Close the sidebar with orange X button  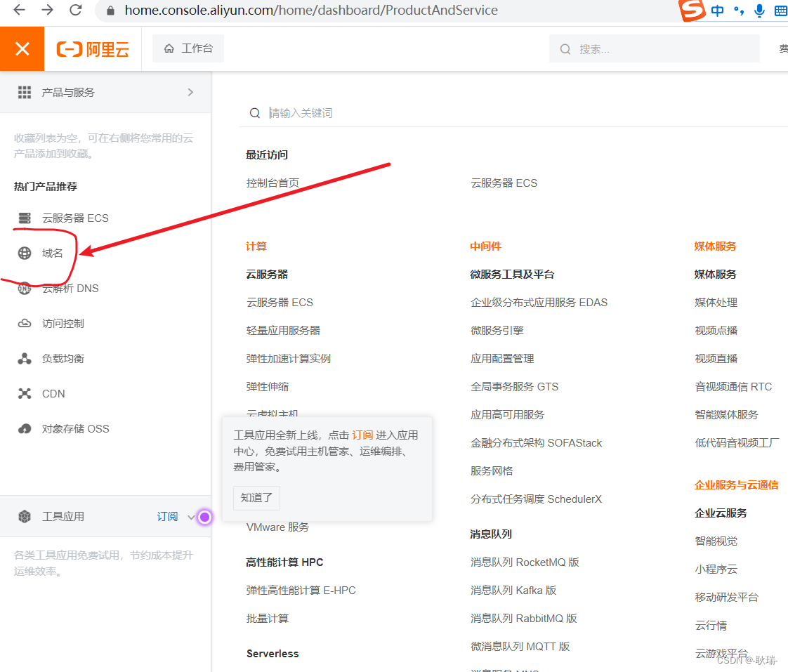point(22,48)
